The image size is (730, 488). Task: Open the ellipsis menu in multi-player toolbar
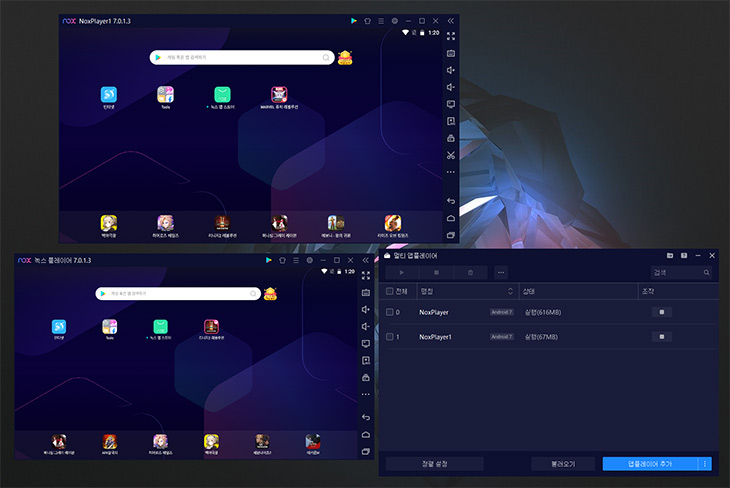tap(501, 272)
